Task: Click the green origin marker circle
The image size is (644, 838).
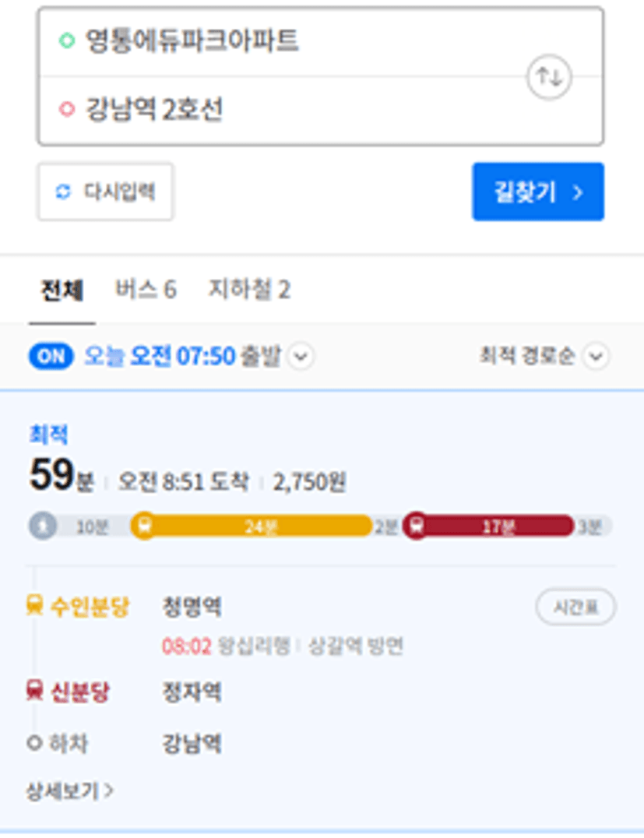Action: pos(67,40)
